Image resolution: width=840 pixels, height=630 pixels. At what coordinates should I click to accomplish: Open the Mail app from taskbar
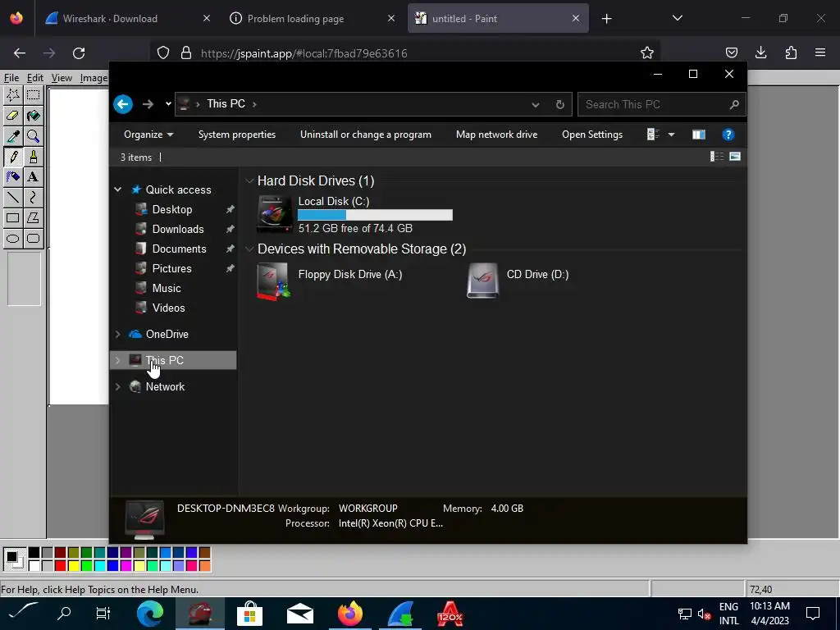pos(300,614)
